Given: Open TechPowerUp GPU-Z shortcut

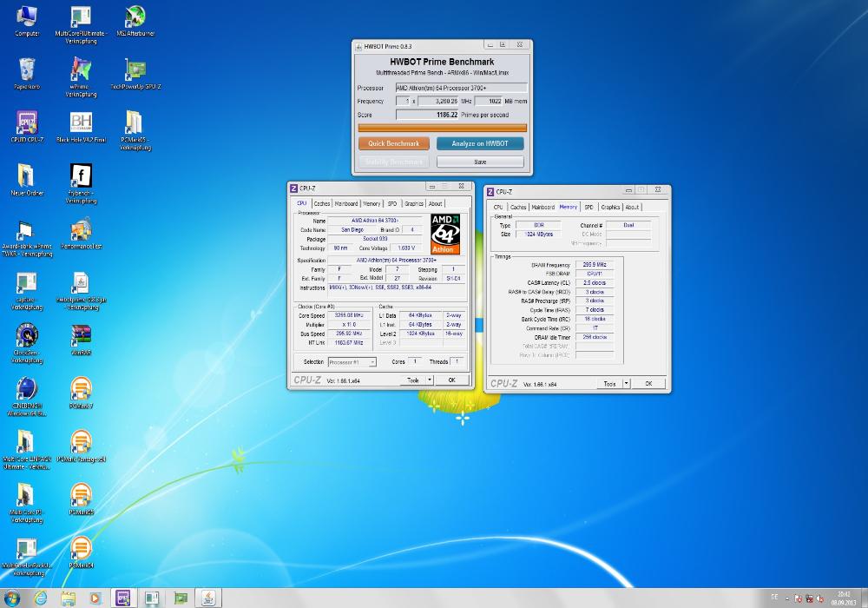Looking at the screenshot, I should pos(135,74).
